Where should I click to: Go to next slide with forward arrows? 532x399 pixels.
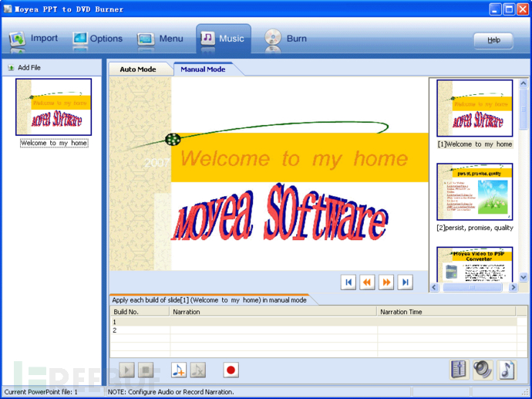point(386,282)
